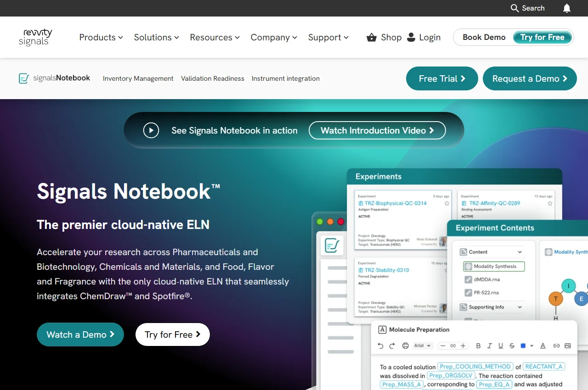588x390 pixels.
Task: Open Inventory Management tab
Action: 138,78
